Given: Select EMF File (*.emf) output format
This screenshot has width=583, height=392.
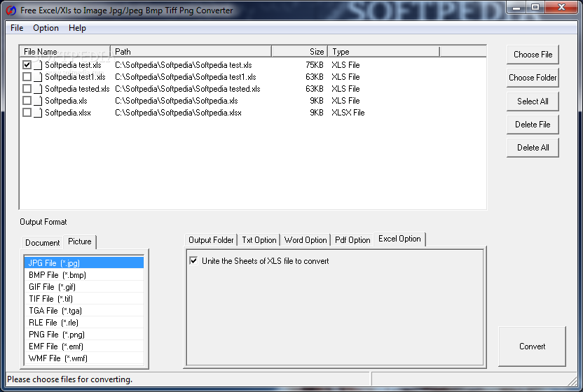Looking at the screenshot, I should (x=84, y=346).
